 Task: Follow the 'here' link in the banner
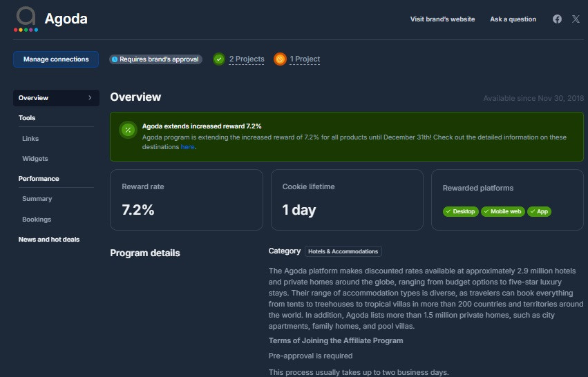[187, 147]
